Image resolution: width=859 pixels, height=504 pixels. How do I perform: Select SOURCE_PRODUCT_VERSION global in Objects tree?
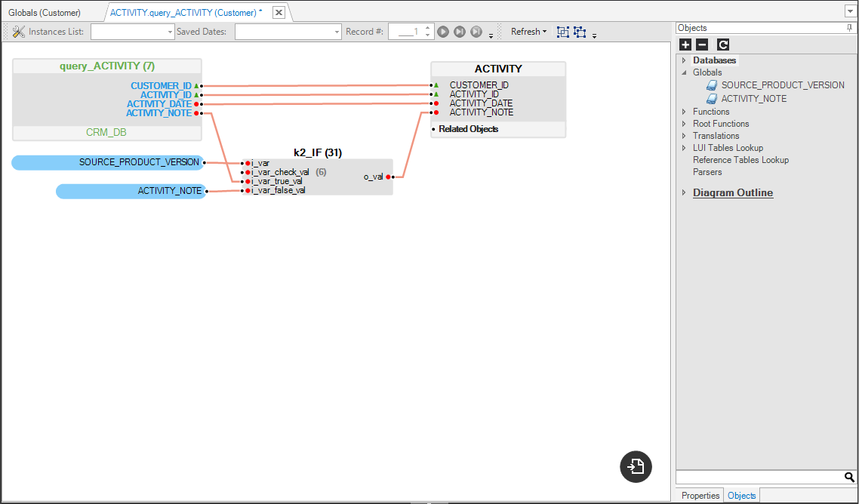(782, 85)
